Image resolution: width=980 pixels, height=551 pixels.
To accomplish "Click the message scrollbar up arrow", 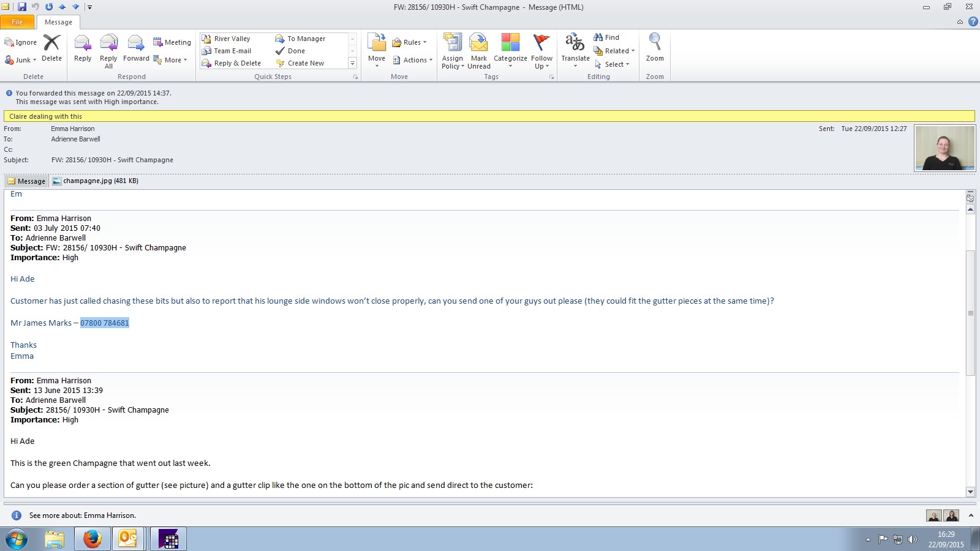I will (x=970, y=209).
